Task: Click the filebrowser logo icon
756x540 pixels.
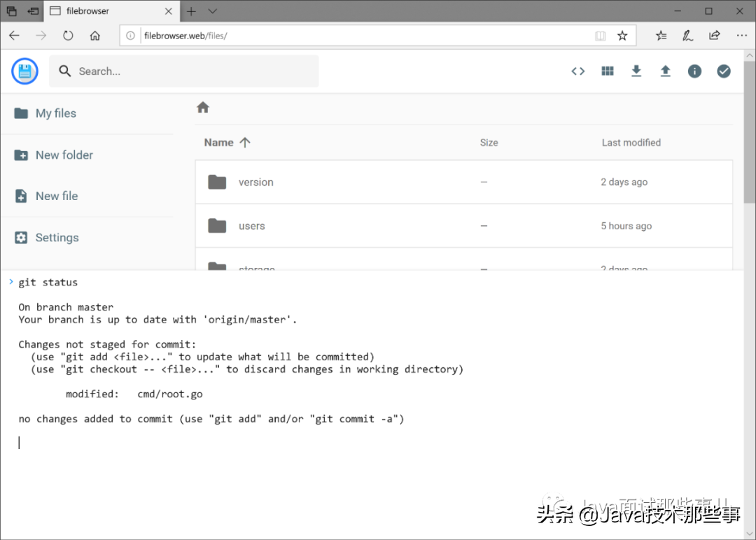Action: click(x=24, y=71)
